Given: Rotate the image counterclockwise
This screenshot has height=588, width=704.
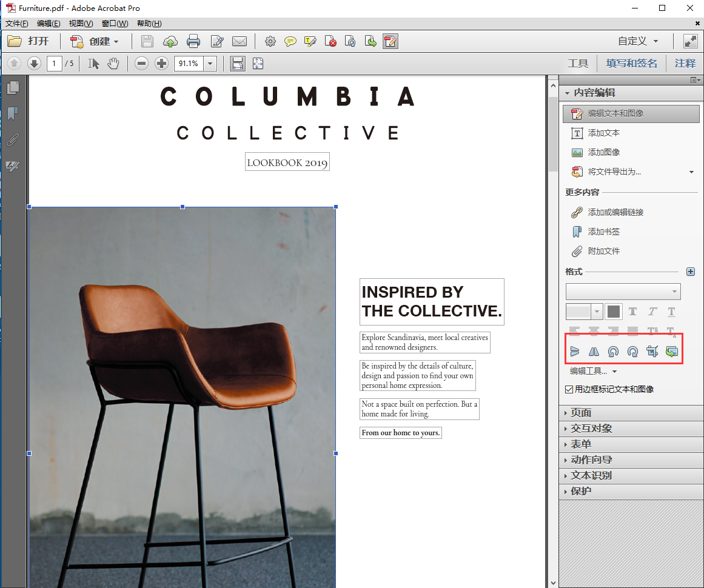Looking at the screenshot, I should click(613, 352).
